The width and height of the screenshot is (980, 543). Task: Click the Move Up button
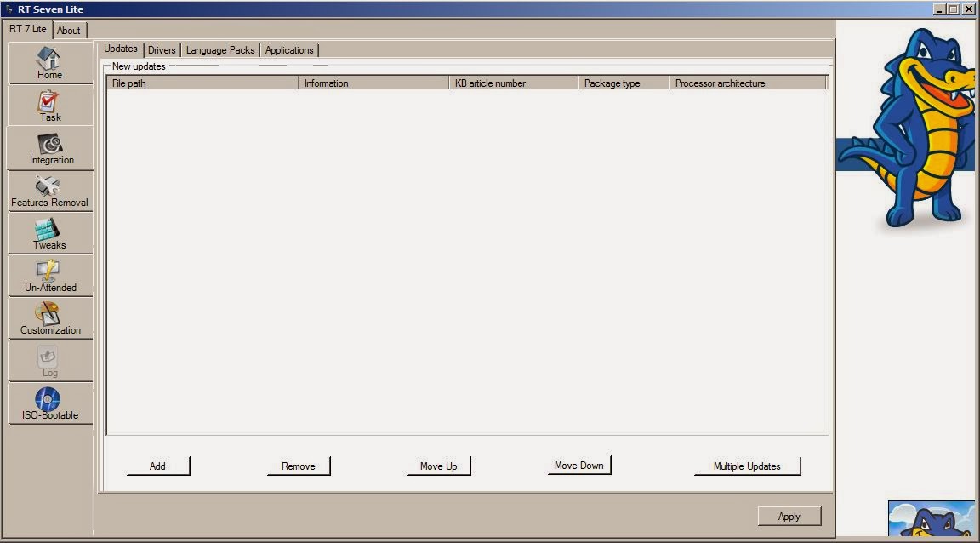pos(439,466)
